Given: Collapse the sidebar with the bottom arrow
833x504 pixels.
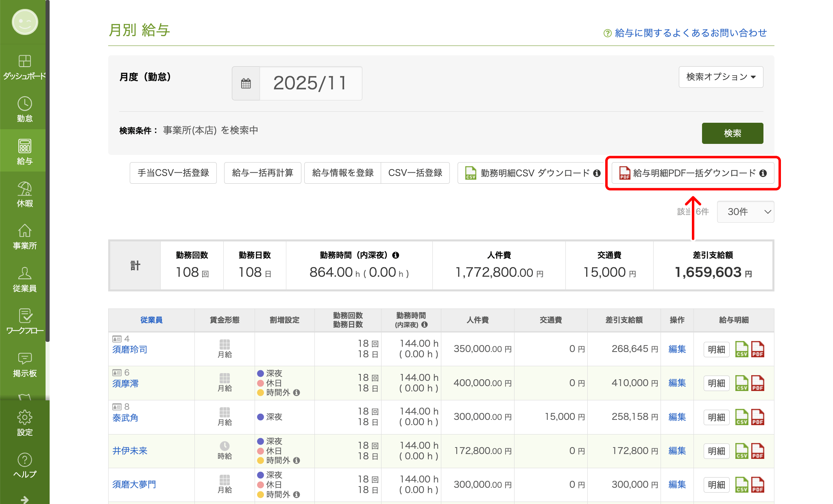Looking at the screenshot, I should (24, 499).
